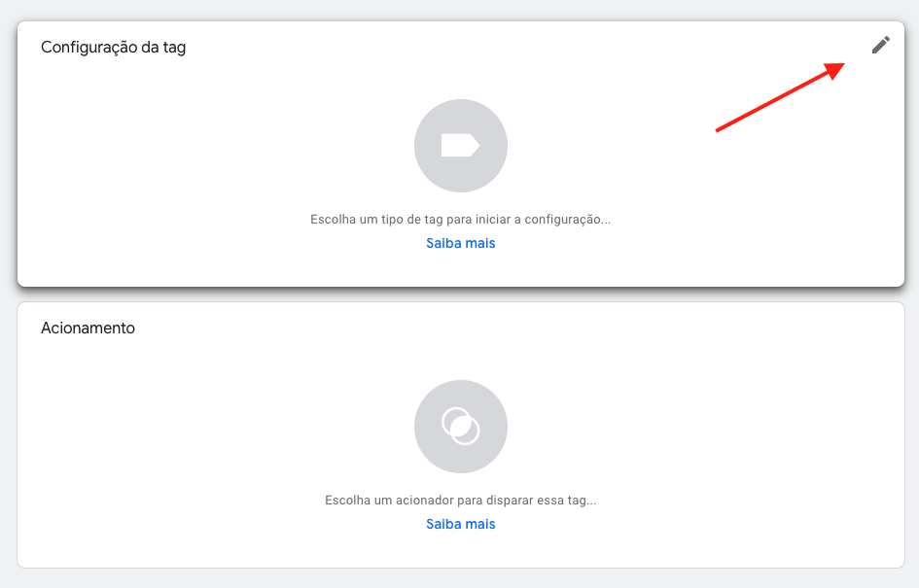Click the word 'tag' in the top card title
The image size is (919, 588).
click(x=174, y=48)
